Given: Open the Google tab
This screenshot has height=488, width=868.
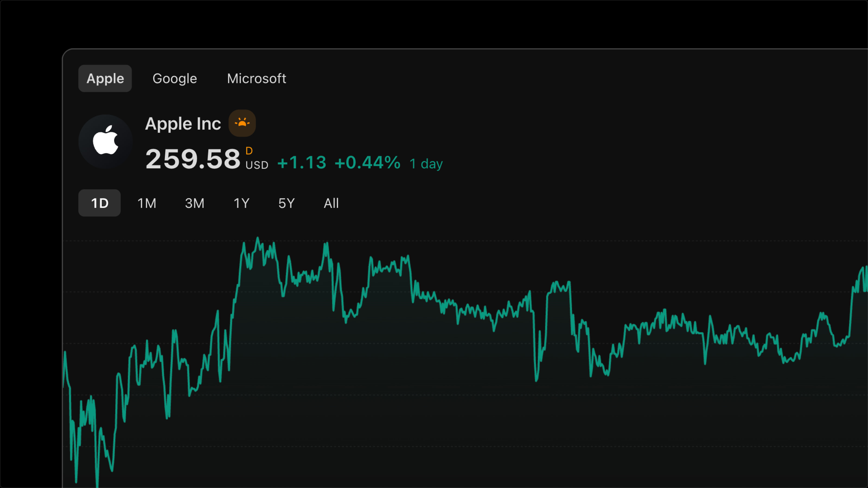Looking at the screenshot, I should tap(174, 78).
